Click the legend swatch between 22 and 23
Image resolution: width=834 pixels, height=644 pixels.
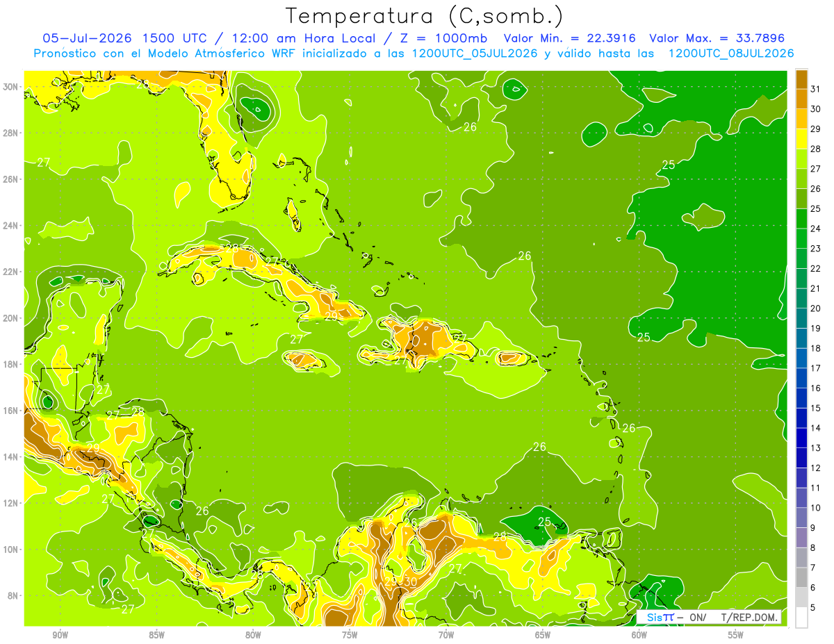(x=801, y=258)
